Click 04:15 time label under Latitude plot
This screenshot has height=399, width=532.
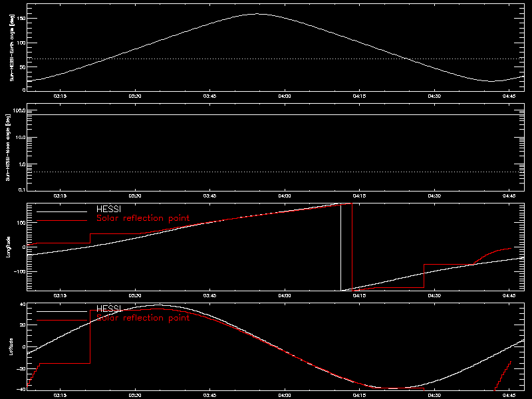click(x=359, y=396)
